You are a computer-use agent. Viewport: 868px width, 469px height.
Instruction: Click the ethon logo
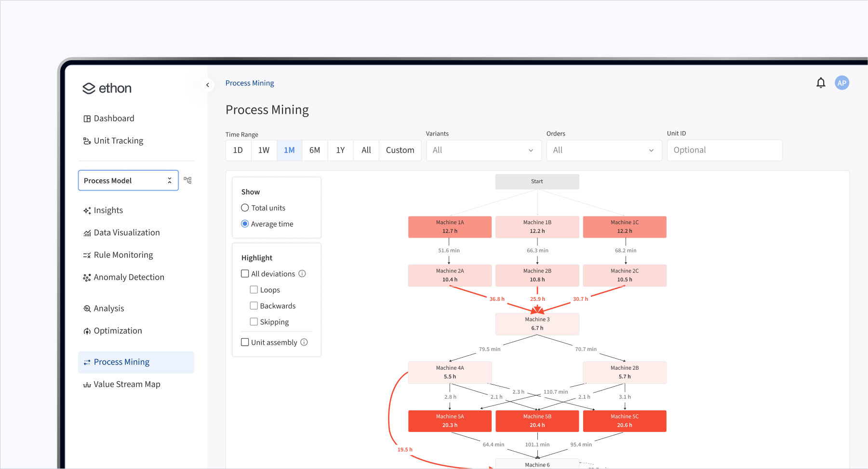click(107, 88)
